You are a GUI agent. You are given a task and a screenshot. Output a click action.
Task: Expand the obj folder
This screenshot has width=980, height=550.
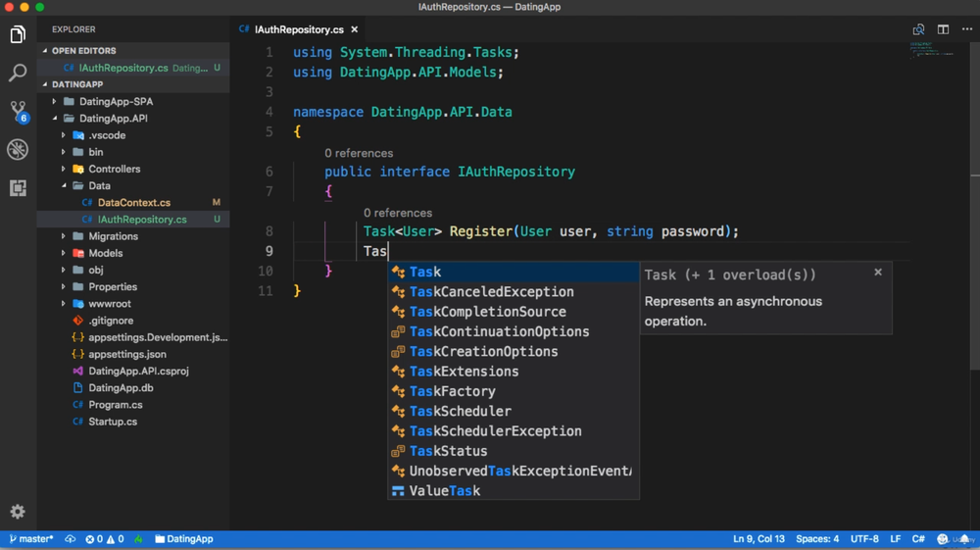133,270
